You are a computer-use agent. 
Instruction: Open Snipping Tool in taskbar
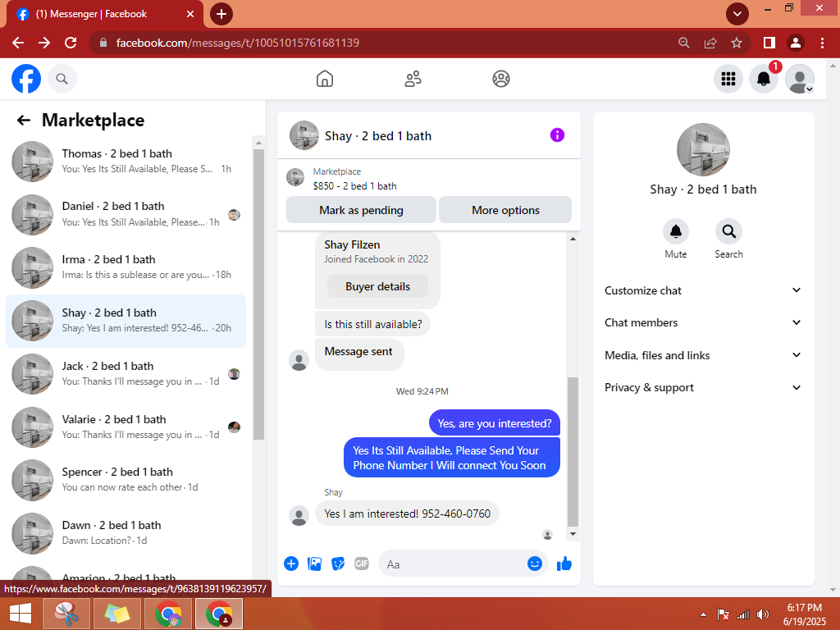click(67, 614)
